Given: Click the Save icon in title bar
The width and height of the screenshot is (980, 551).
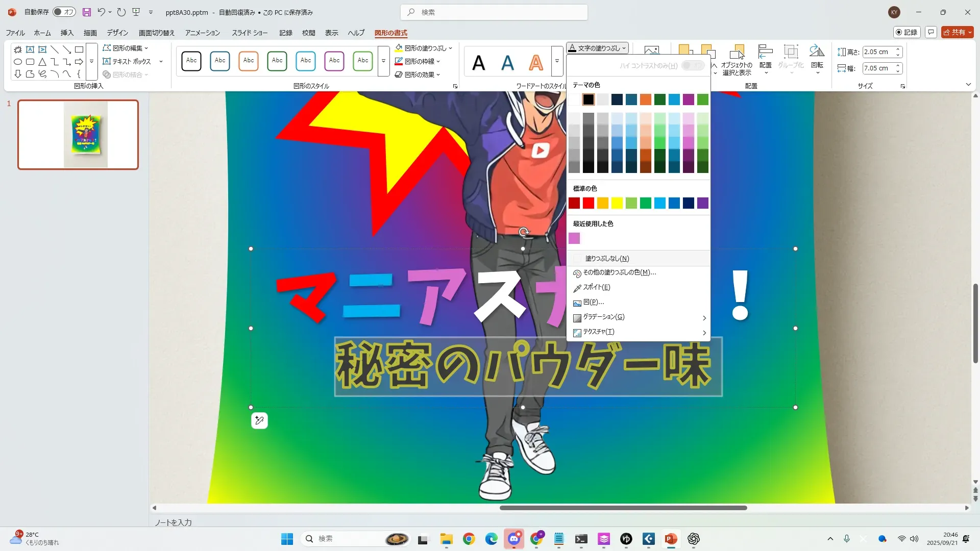Looking at the screenshot, I should (x=87, y=12).
